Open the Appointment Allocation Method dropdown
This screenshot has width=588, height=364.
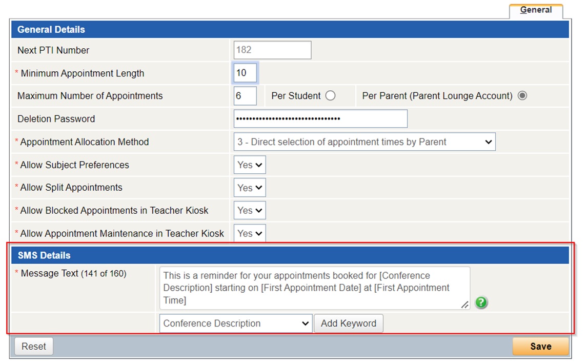[x=364, y=142]
